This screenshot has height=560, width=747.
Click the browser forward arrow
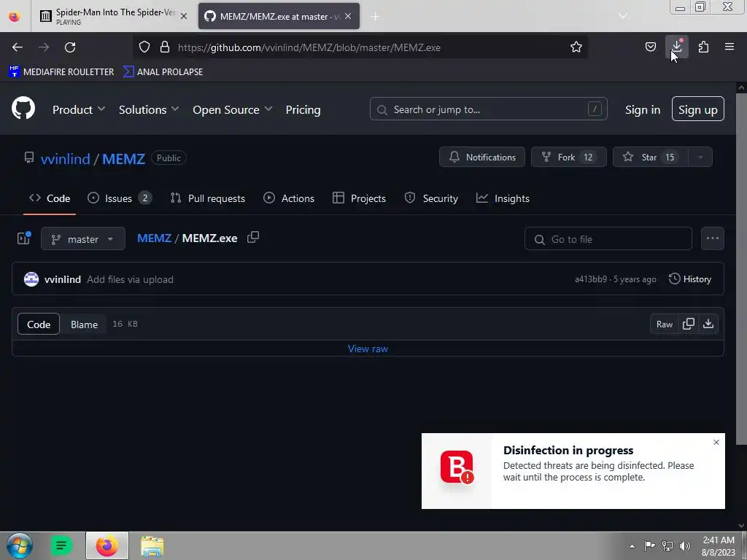(x=44, y=47)
